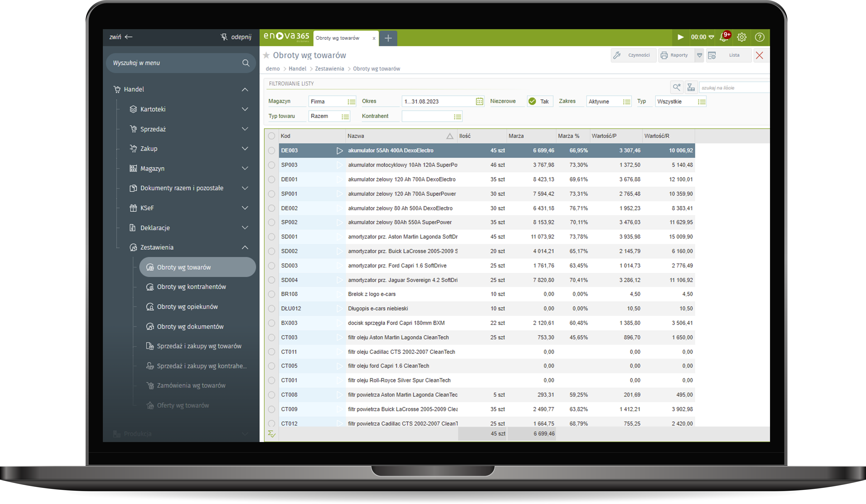The image size is (866, 504).
Task: Click the summation icon below the table
Action: click(272, 434)
